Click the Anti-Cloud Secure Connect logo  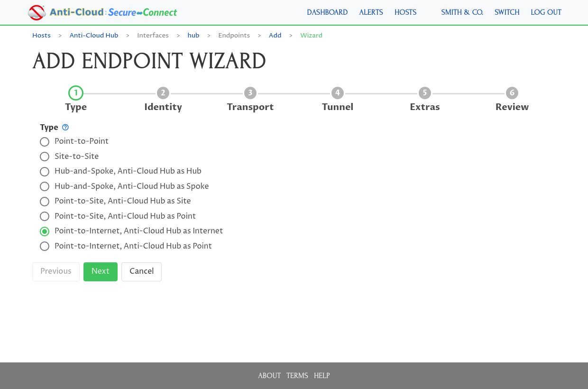click(102, 12)
